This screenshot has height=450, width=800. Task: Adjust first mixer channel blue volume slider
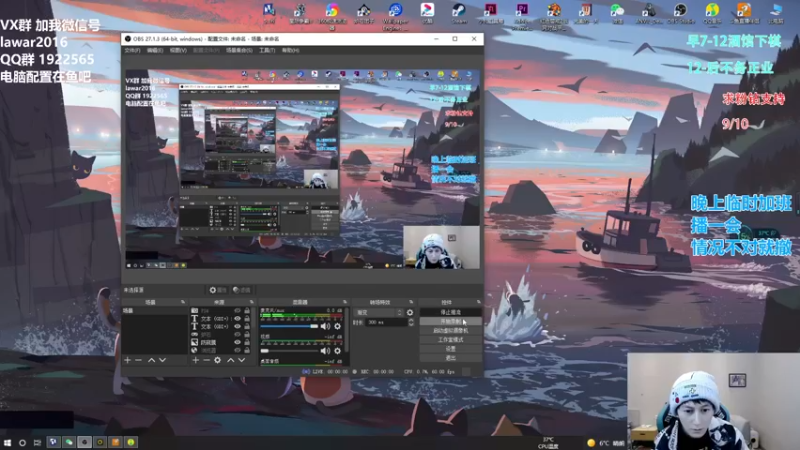pyautogui.click(x=289, y=326)
